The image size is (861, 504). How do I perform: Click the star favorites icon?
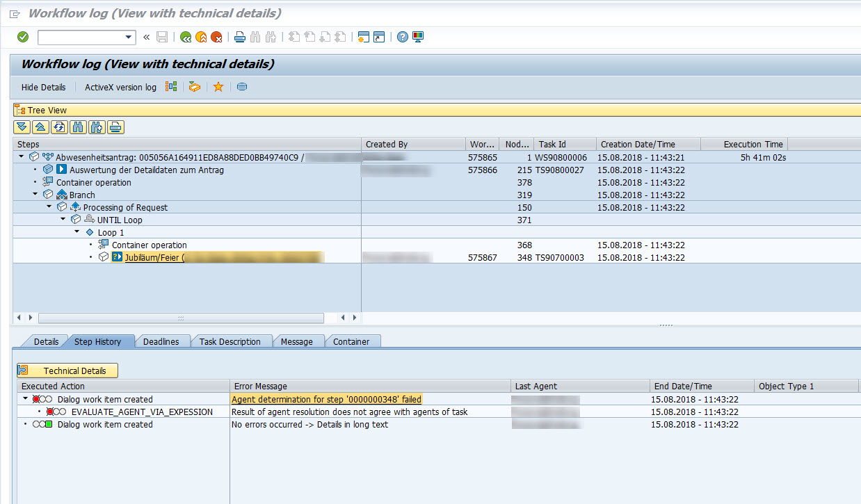pyautogui.click(x=218, y=87)
